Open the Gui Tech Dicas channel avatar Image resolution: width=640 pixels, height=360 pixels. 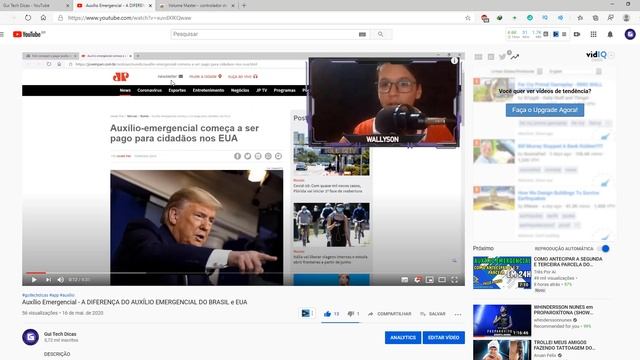tap(30, 337)
